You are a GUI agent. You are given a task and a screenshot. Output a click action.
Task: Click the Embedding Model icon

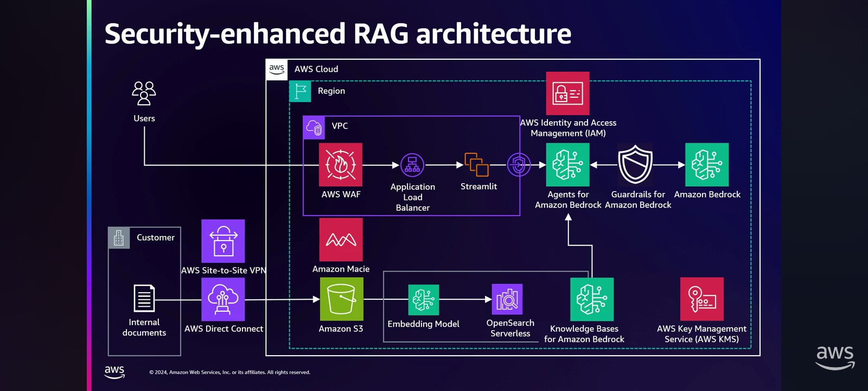click(x=423, y=300)
